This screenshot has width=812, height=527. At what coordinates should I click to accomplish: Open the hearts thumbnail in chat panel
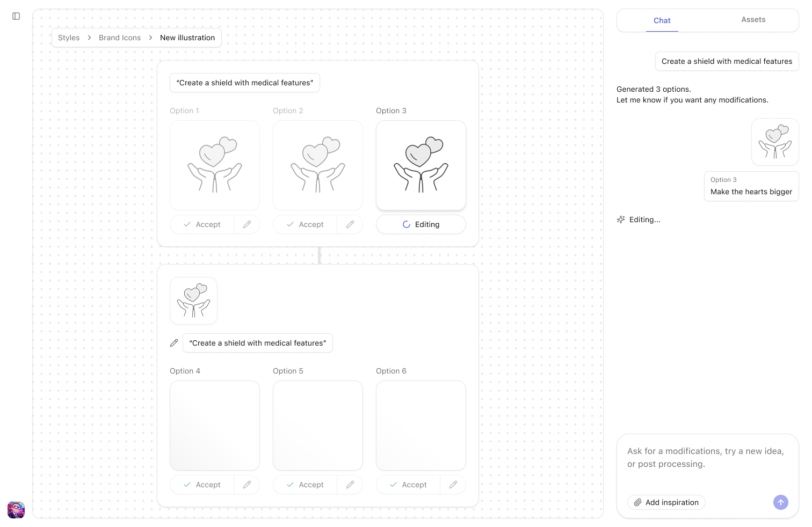pos(775,142)
